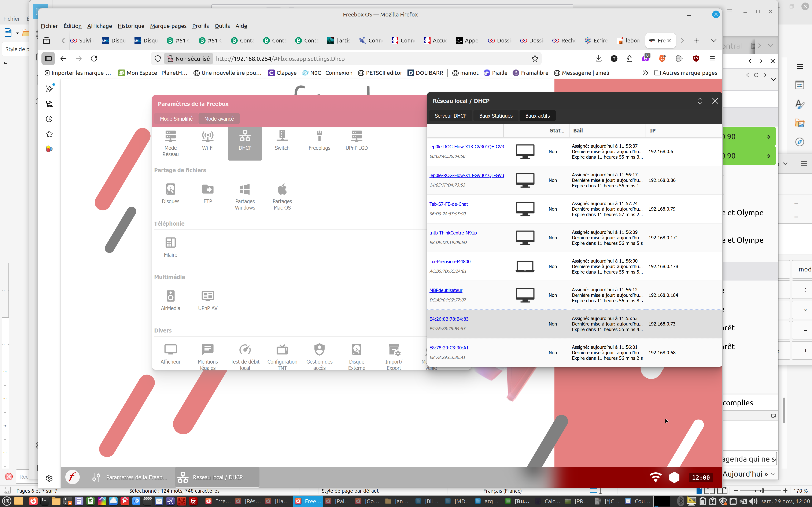Screen dimensions: 812x507
Task: Open the Firefox hamburger application menu
Action: tap(712, 59)
